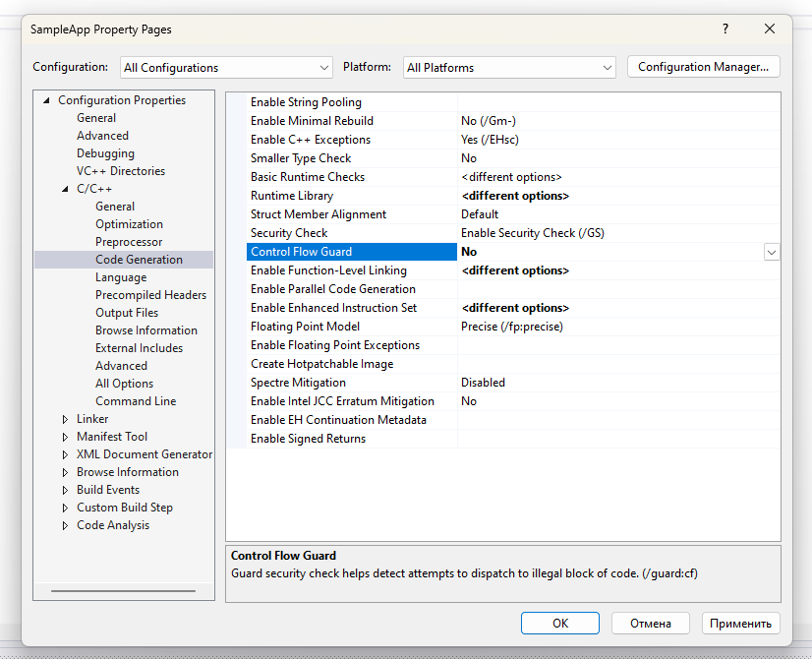Screen dimensions: 812x659
Task: Select the Preprocessor page
Action: (x=129, y=242)
